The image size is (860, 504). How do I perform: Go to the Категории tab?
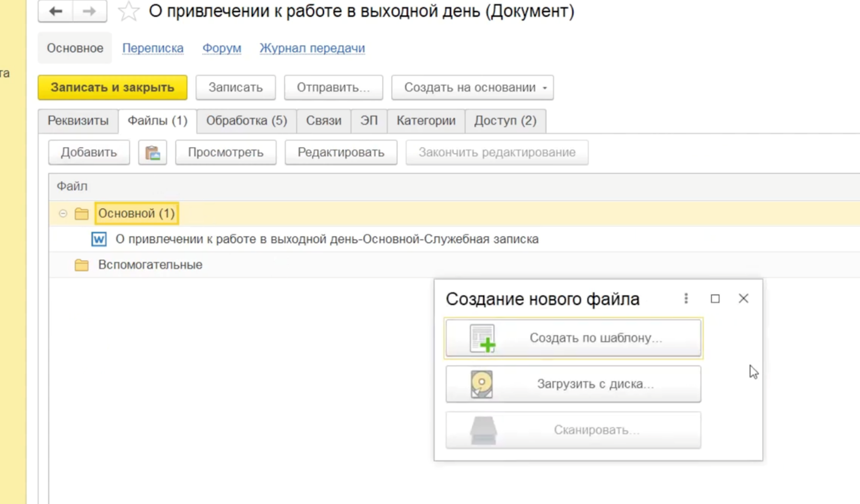coord(426,121)
